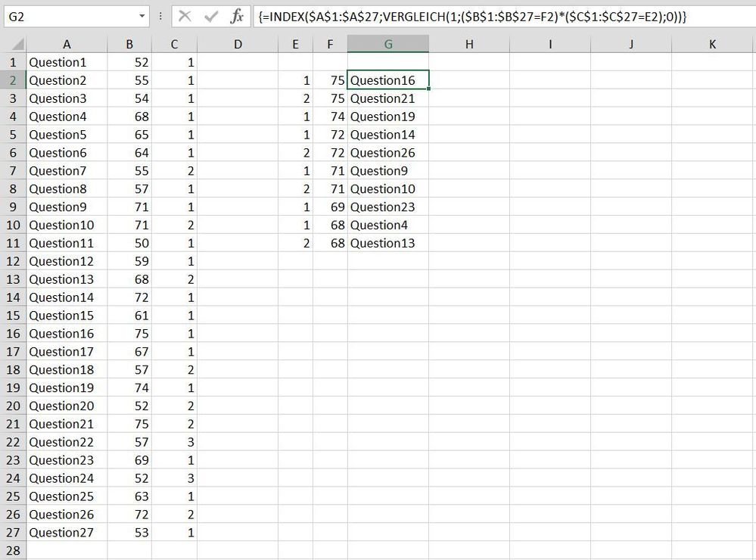Click cell E3 with value 2

coord(295,98)
